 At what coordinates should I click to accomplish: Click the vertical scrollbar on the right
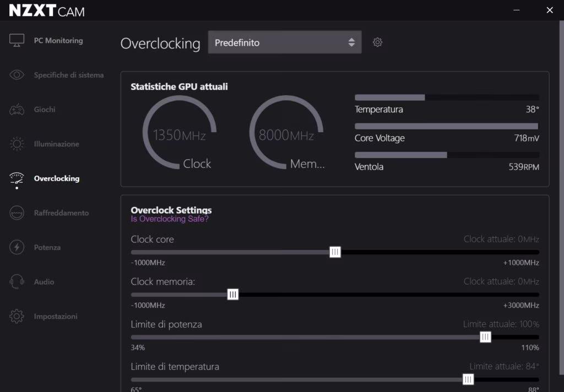click(561, 198)
